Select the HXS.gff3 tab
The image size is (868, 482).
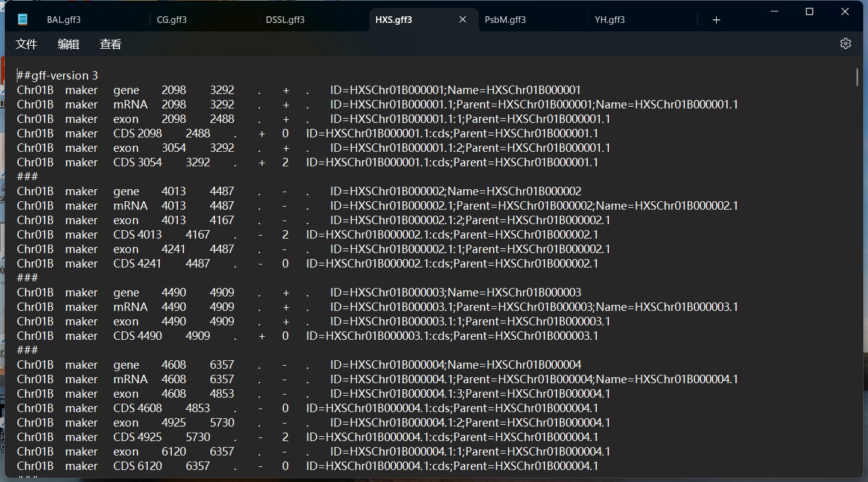click(x=394, y=20)
